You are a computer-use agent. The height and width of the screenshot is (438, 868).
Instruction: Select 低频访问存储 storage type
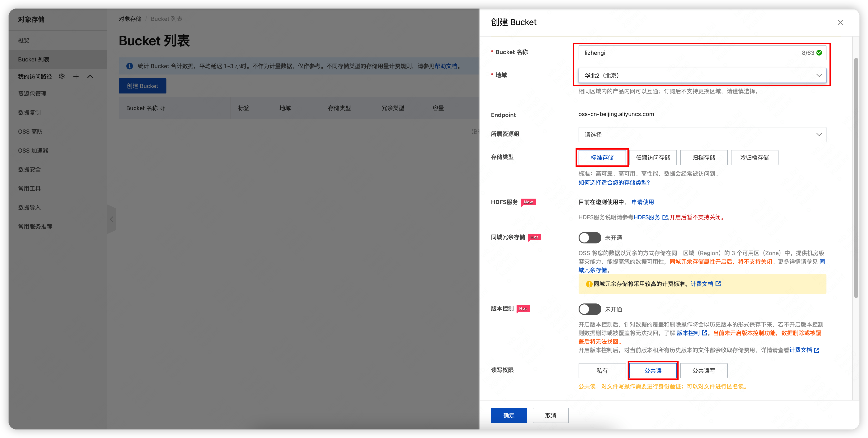coord(653,157)
